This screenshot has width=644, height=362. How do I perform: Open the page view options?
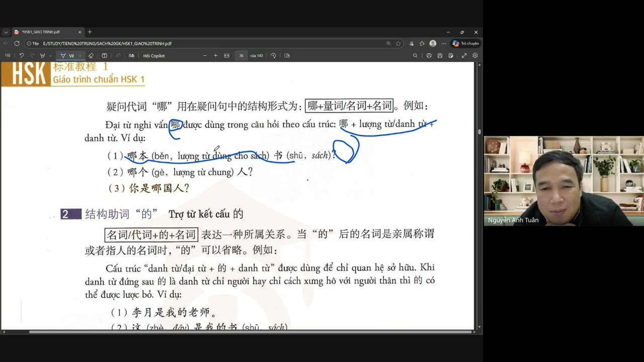click(x=287, y=55)
